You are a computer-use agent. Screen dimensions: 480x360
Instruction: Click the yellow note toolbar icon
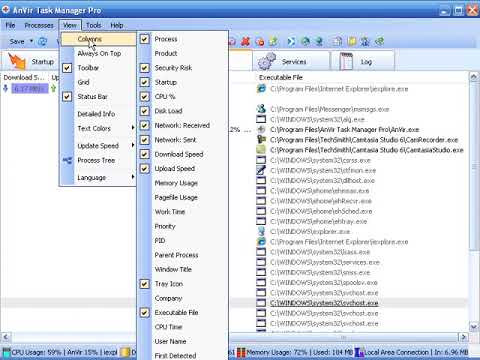tap(352, 42)
